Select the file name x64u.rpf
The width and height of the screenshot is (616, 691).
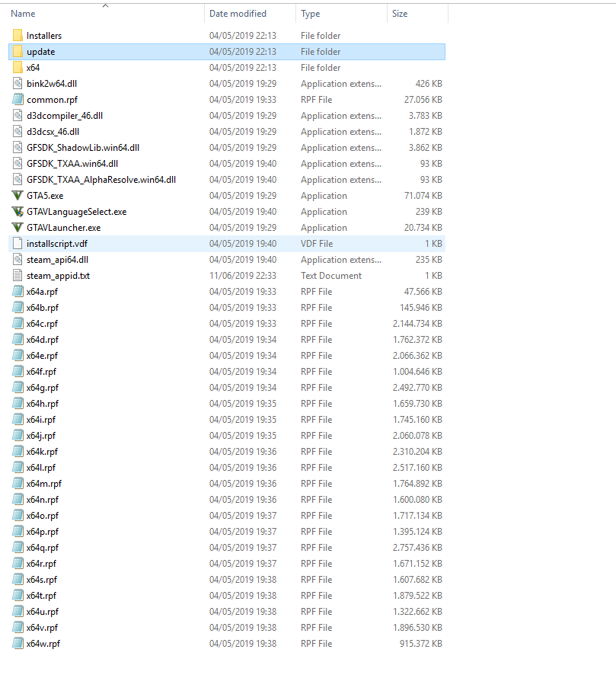click(43, 612)
